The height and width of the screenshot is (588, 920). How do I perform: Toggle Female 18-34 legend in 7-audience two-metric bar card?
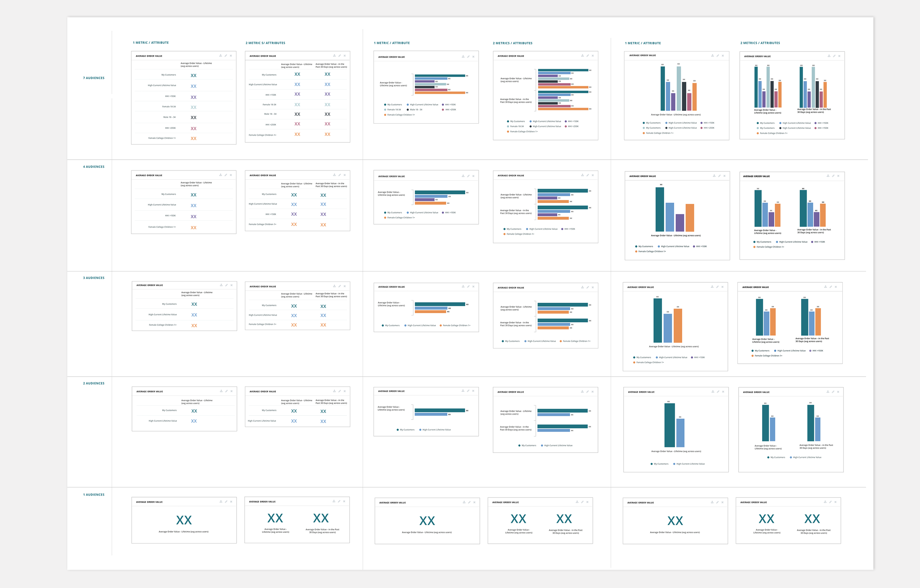(x=516, y=127)
